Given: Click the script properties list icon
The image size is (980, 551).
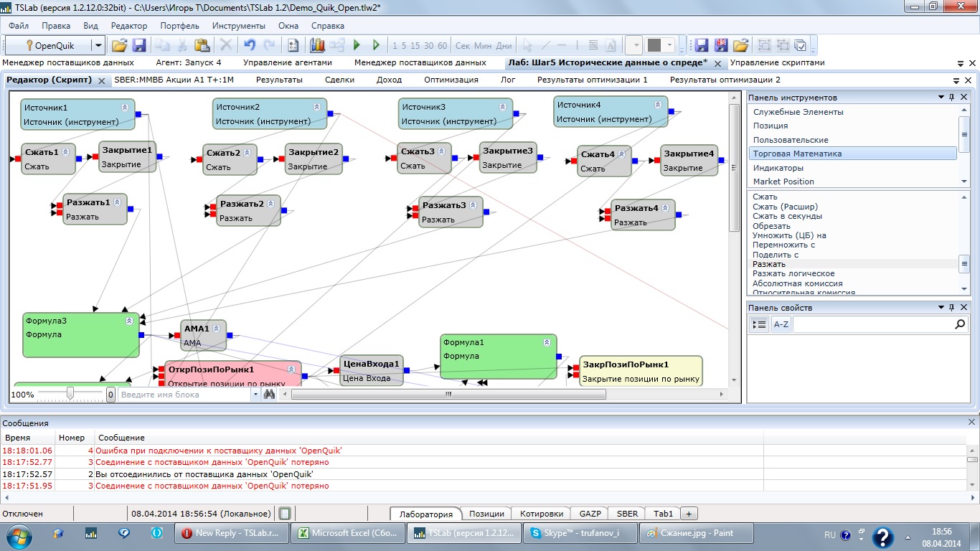Looking at the screenshot, I should pos(293,45).
